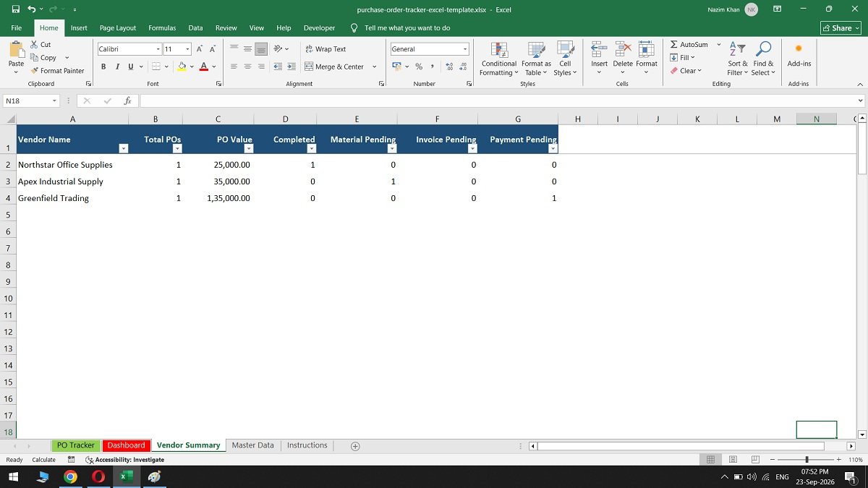Screen dimensions: 868x488
Task: Switch to Master Data sheet
Action: coord(252,445)
